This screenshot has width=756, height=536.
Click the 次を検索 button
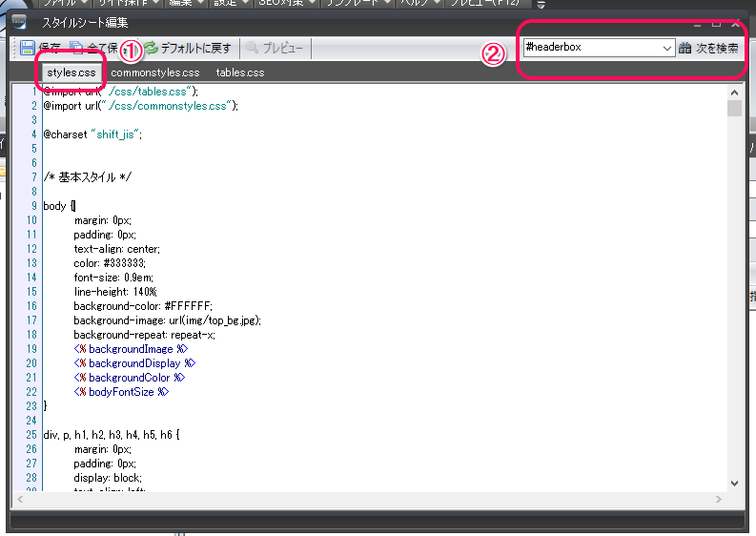pyautogui.click(x=717, y=48)
